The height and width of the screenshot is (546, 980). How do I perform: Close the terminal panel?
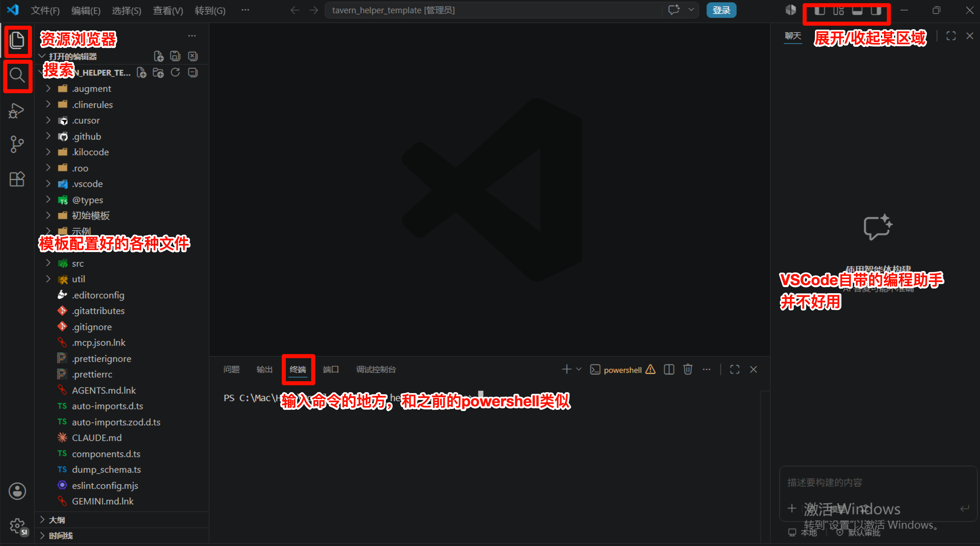[753, 369]
